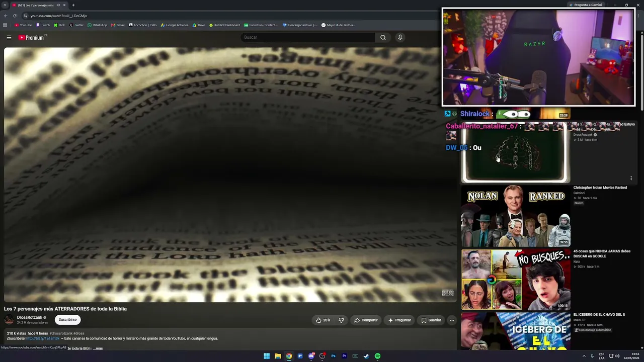
Task: Open El Iceberg de El Chavo thumbnail
Action: (516, 331)
